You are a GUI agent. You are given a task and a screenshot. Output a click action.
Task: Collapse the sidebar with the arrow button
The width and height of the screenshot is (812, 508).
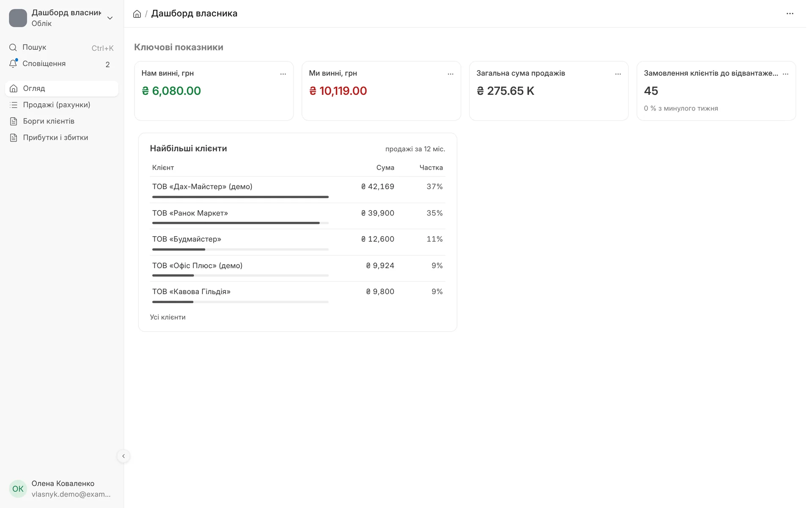click(123, 456)
